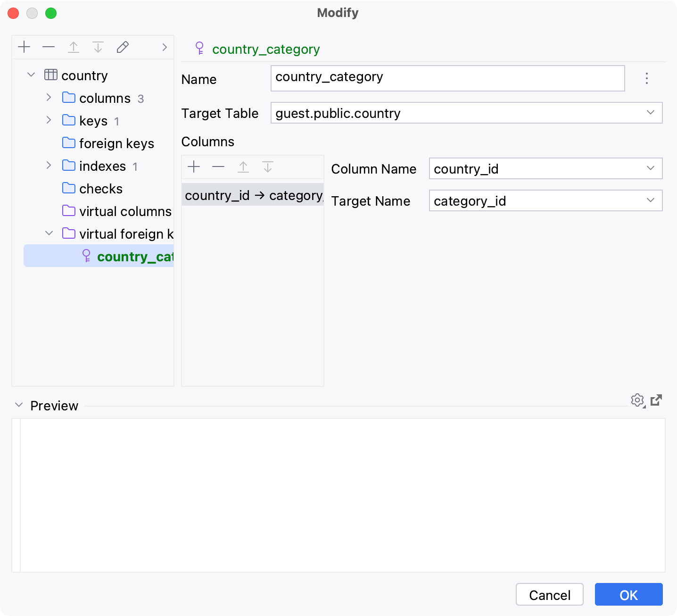
Task: Move the column mapping up
Action: tap(243, 166)
